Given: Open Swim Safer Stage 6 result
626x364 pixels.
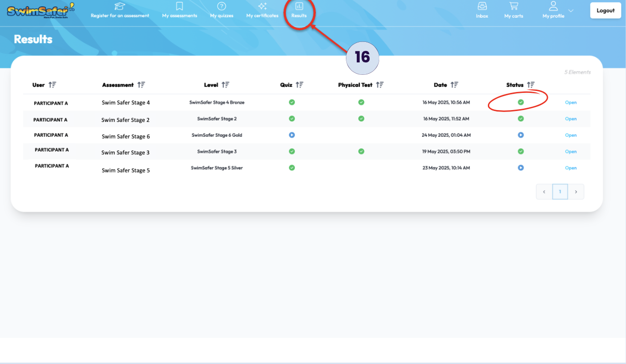Looking at the screenshot, I should tap(571, 135).
